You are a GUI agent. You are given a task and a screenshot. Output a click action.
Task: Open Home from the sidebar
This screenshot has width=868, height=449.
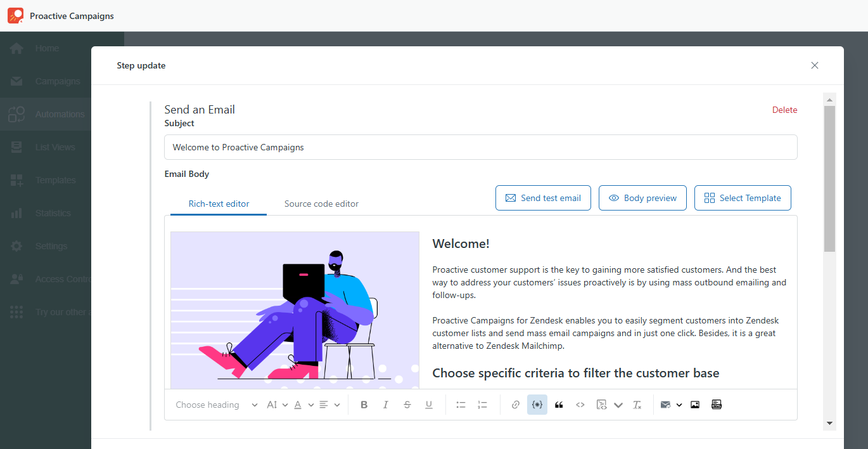[46, 48]
